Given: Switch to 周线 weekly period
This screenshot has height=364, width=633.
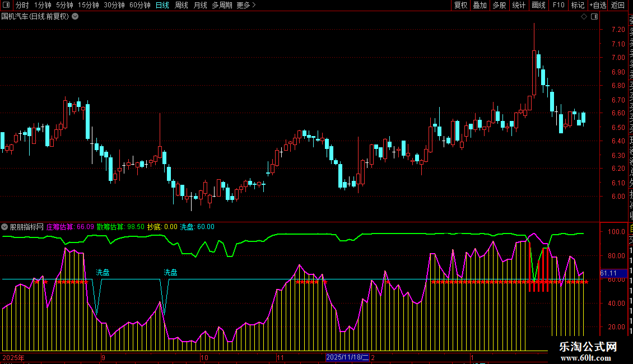Looking at the screenshot, I should [x=181, y=6].
